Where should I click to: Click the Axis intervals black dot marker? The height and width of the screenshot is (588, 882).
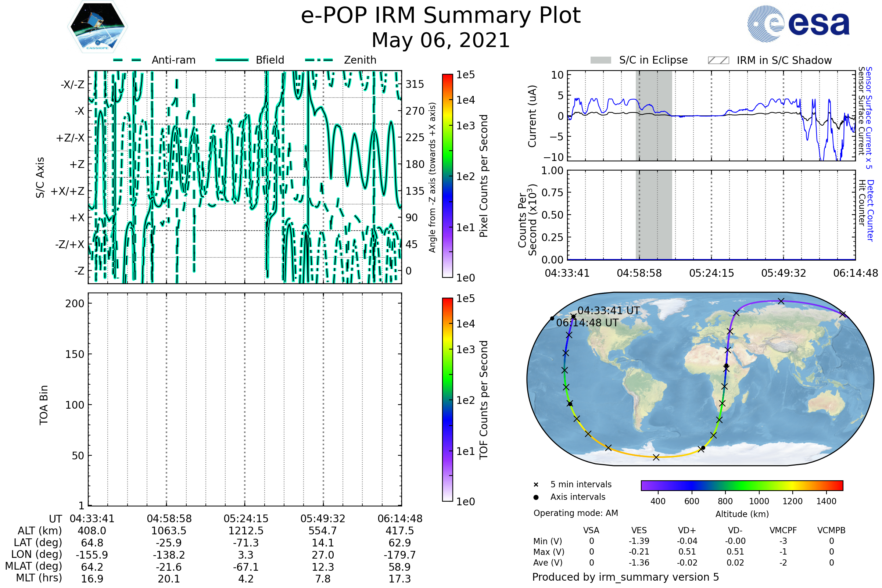(x=536, y=497)
